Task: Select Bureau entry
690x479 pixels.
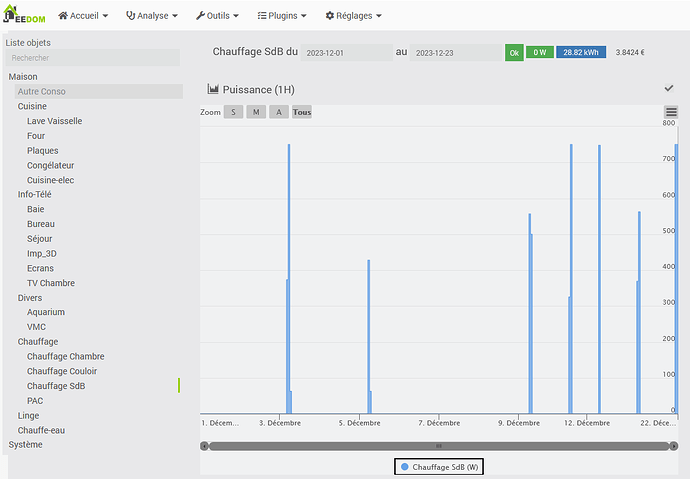Action: [41, 224]
